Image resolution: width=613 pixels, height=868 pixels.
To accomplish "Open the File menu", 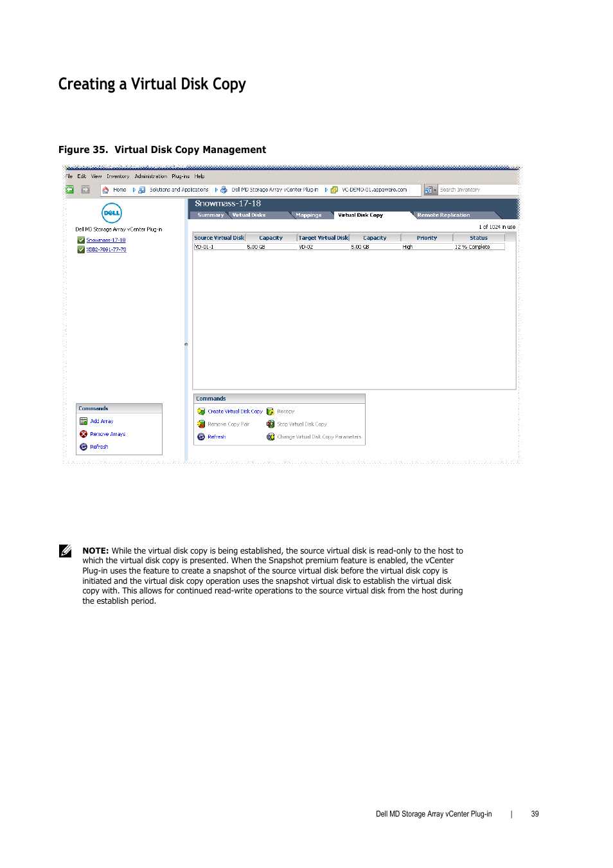I will point(69,176).
